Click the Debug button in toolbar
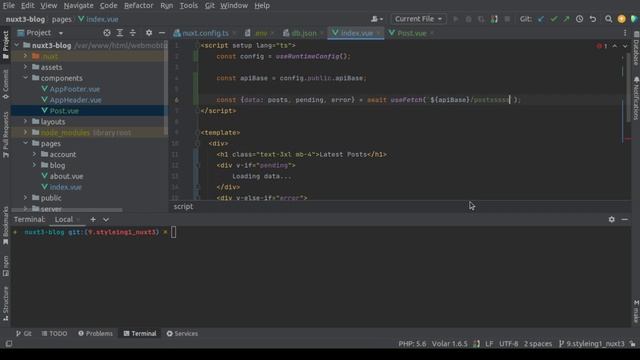Screen dimensions: 640x360 (x=469, y=19)
